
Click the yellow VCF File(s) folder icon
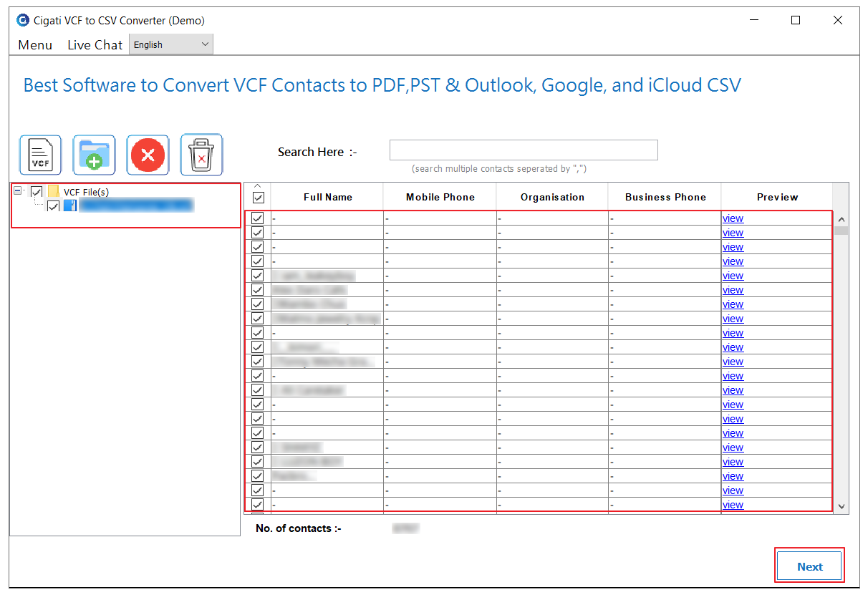pyautogui.click(x=54, y=191)
